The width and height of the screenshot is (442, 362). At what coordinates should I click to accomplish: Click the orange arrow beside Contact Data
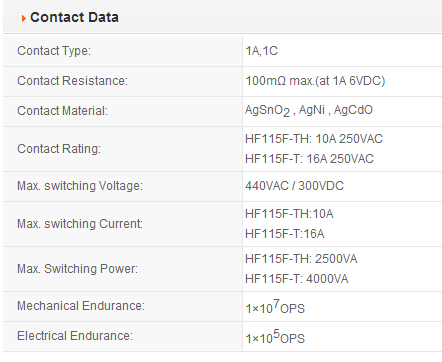point(24,18)
